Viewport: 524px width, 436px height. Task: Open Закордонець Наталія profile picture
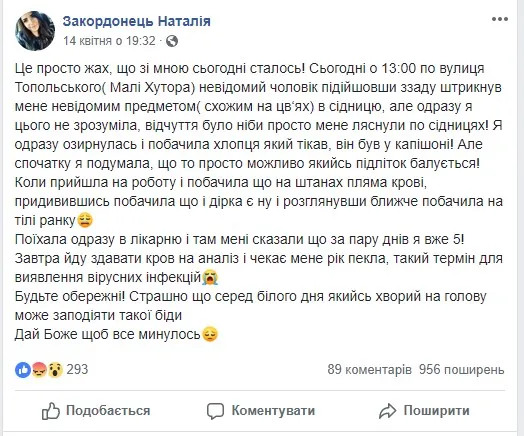point(35,31)
